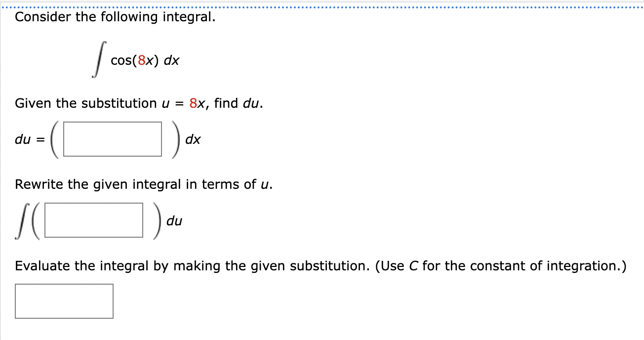644x340 pixels.
Task: Click the du label after the parentheses
Action: [175, 221]
